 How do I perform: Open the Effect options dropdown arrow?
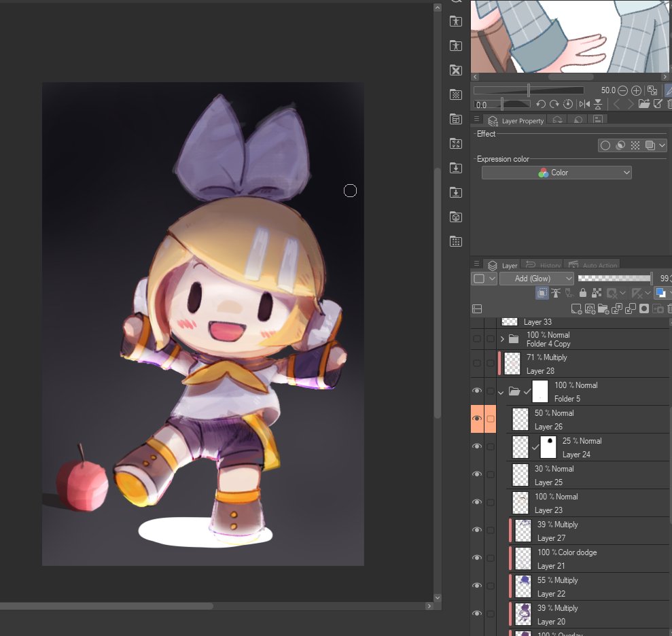pos(662,145)
